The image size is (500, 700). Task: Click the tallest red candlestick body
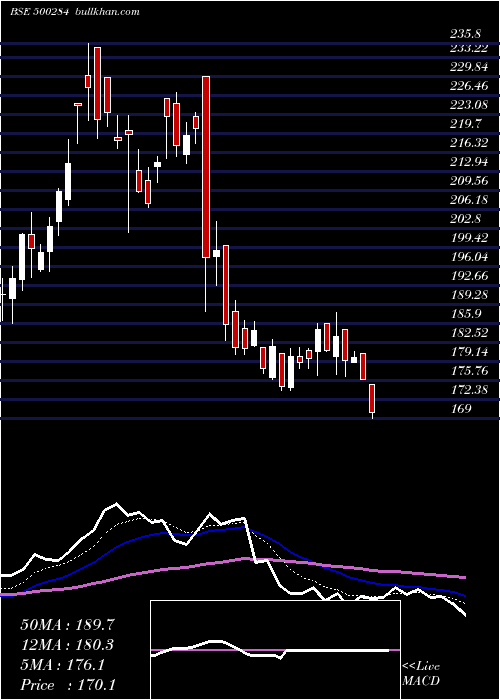[x=206, y=167]
